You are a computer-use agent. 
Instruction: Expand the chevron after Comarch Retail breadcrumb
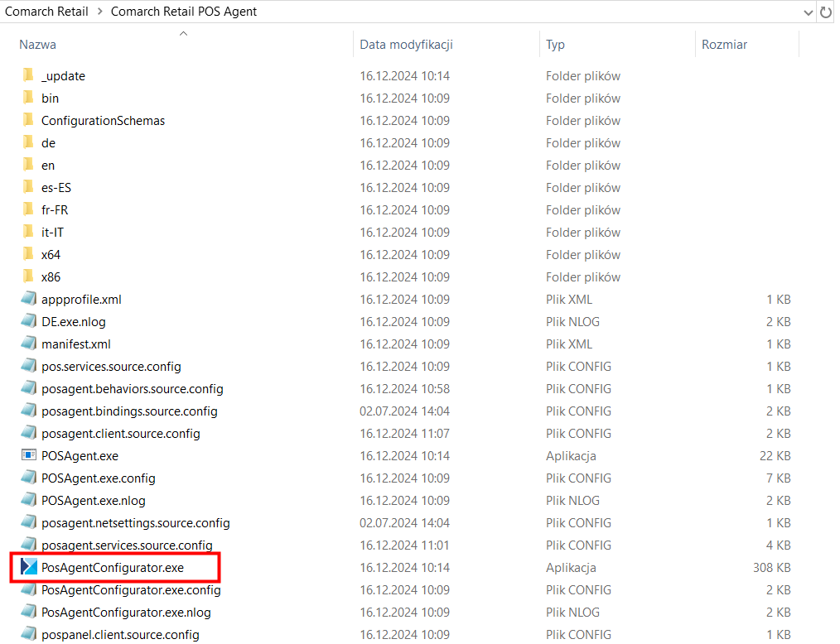[x=99, y=12]
